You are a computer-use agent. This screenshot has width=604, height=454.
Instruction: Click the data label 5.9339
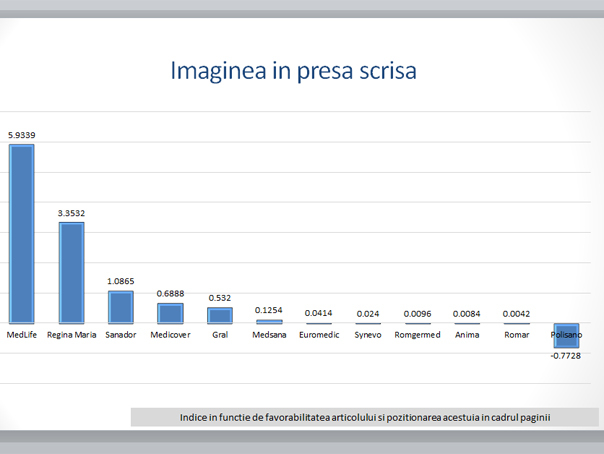pyautogui.click(x=22, y=135)
